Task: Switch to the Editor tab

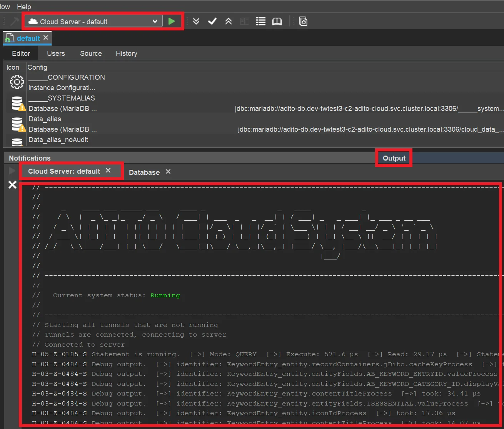Action: (x=21, y=54)
